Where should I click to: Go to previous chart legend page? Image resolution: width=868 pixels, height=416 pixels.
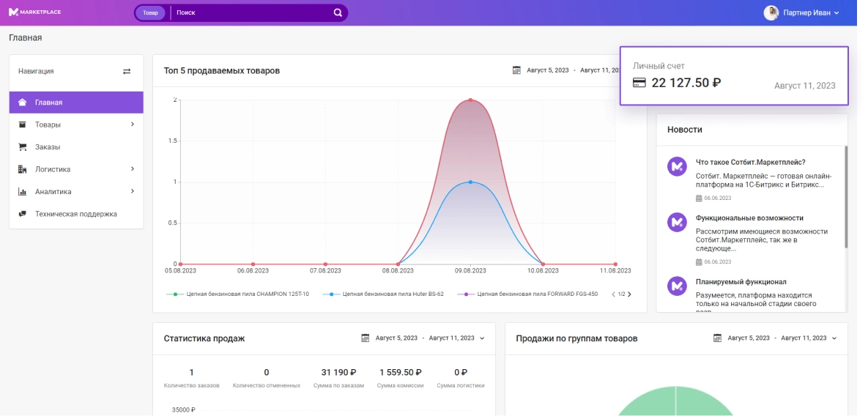click(x=613, y=294)
